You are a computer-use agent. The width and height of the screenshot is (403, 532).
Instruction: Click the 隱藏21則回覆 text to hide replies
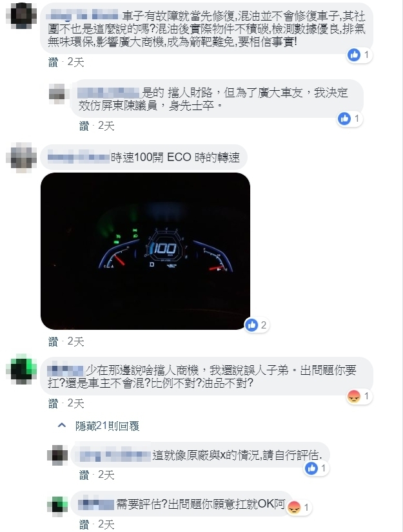[x=108, y=426]
